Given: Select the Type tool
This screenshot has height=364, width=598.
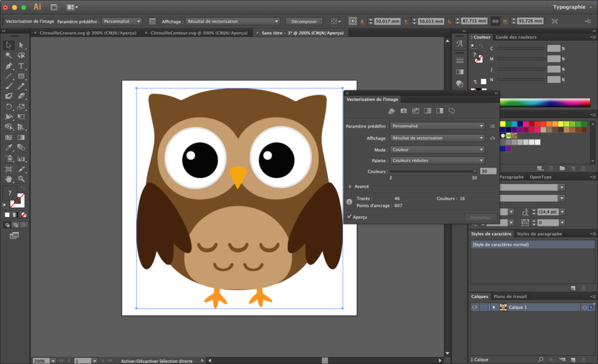Looking at the screenshot, I should pyautogui.click(x=20, y=66).
